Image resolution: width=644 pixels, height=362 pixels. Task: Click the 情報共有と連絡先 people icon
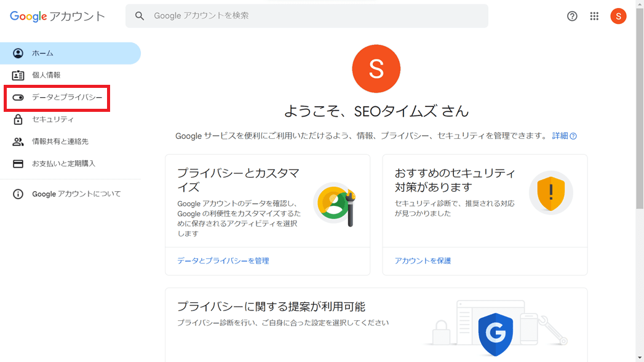18,141
